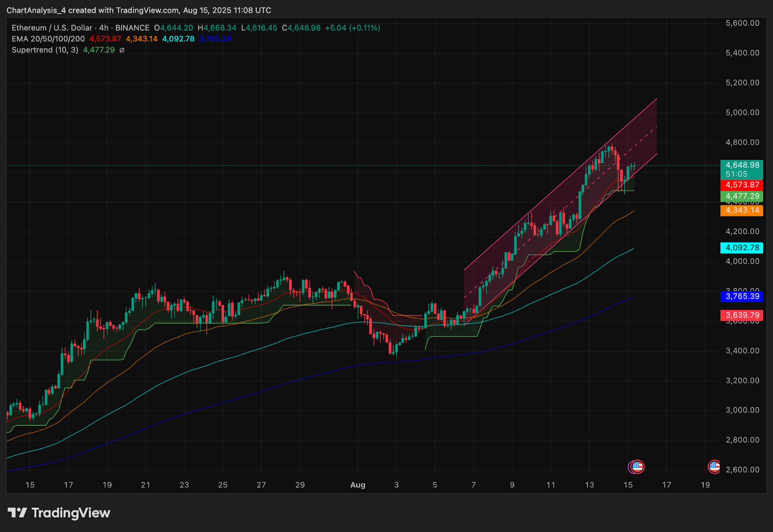773x532 pixels.
Task: Click the TradingView logo in the footer
Action: point(59,513)
